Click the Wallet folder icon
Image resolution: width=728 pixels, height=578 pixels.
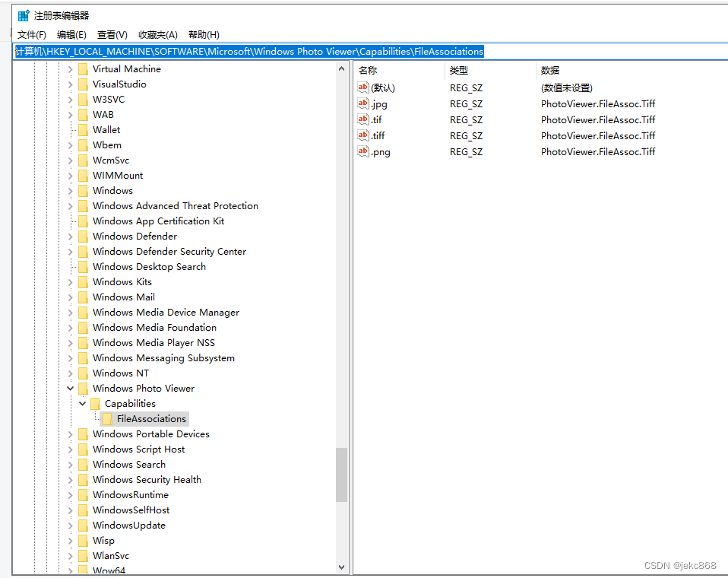pos(83,130)
